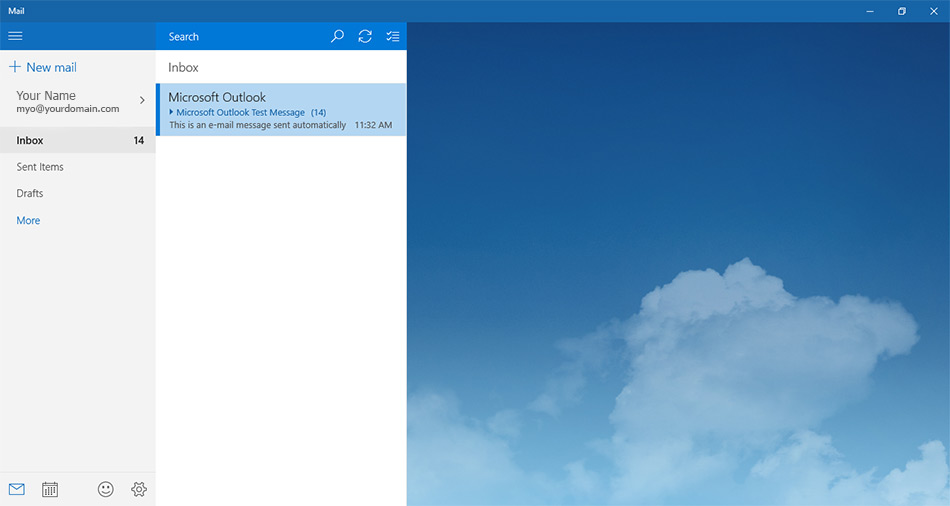Click myo@yourdomain.com email address

[x=68, y=108]
